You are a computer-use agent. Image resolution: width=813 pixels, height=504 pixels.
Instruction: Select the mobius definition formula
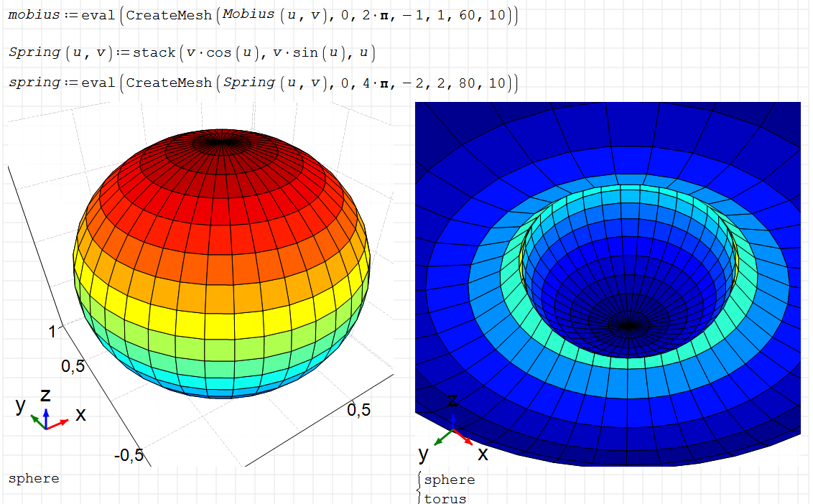262,16
